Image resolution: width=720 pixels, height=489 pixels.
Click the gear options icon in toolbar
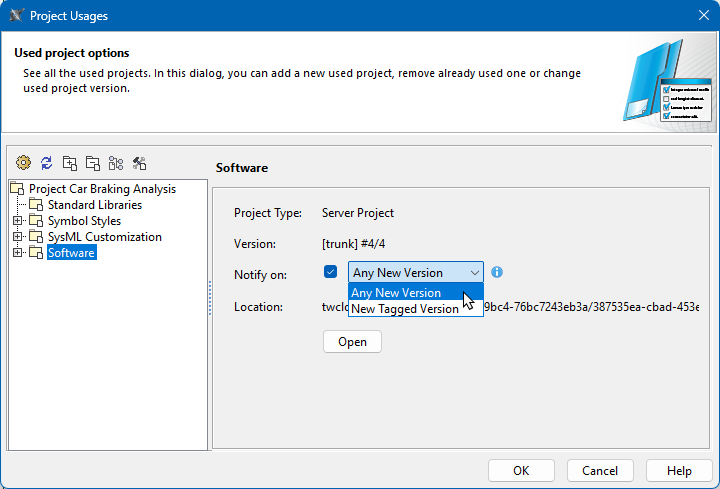(x=23, y=163)
